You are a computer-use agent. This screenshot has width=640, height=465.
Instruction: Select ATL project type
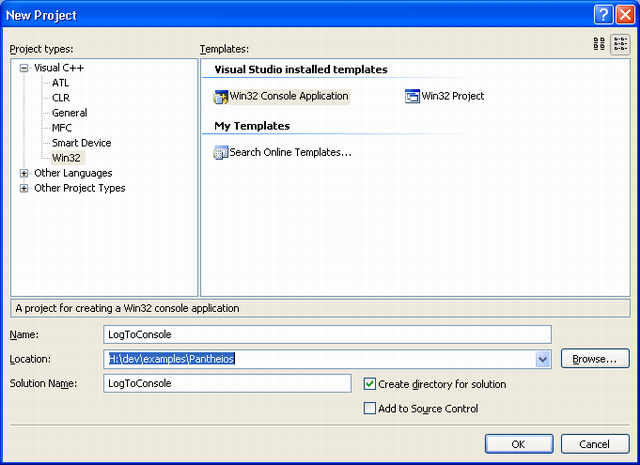pos(60,83)
